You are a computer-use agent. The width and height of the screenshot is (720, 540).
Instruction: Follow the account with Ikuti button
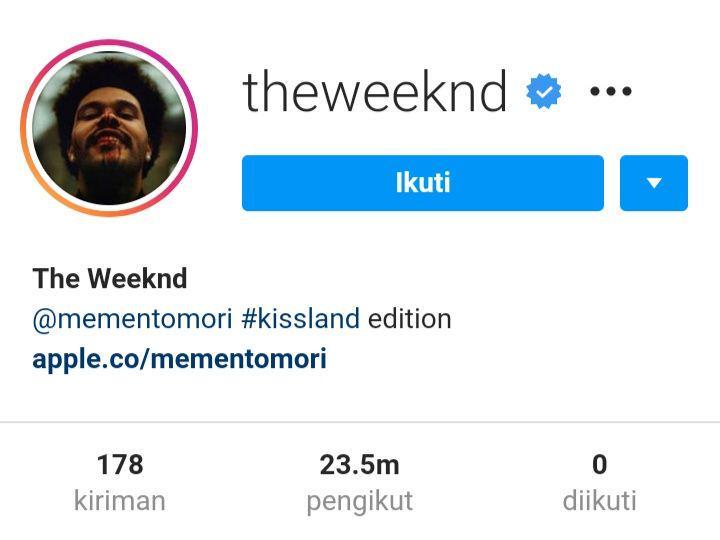click(x=423, y=183)
